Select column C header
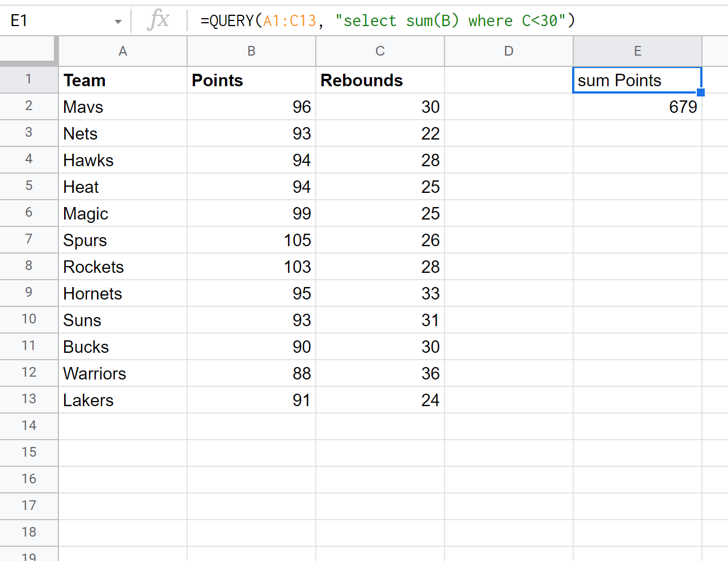 pyautogui.click(x=380, y=51)
